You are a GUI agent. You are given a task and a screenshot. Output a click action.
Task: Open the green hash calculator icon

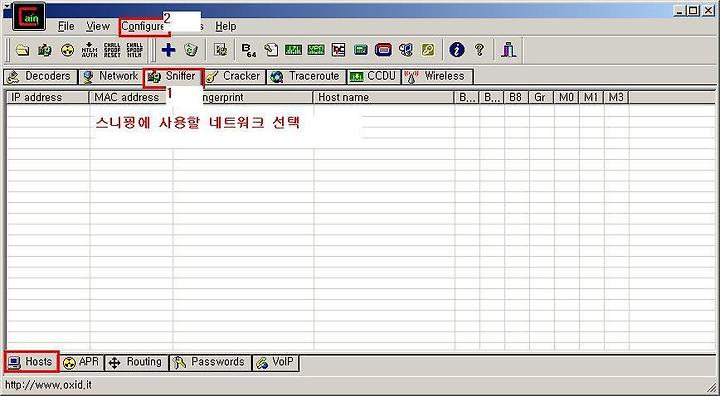[360, 50]
